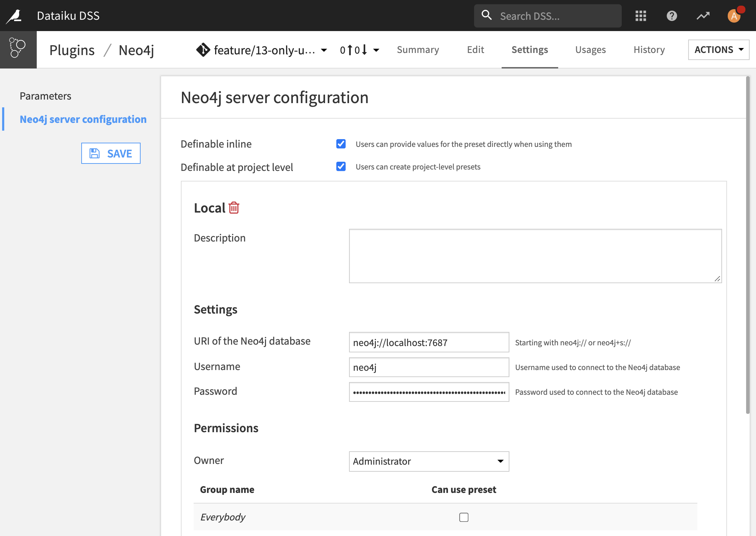Open the activity trend icon
The image size is (756, 536).
(703, 16)
